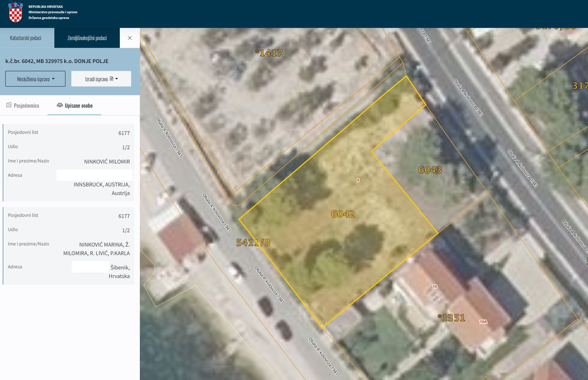Select parcel 6043 on the map
Screen dimensions: 588x380
[x=430, y=170]
